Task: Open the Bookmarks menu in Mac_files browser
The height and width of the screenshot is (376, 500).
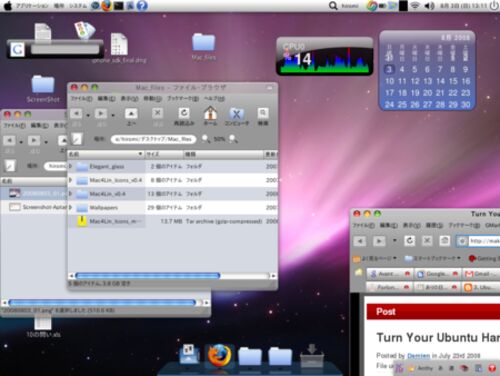Action: point(183,99)
